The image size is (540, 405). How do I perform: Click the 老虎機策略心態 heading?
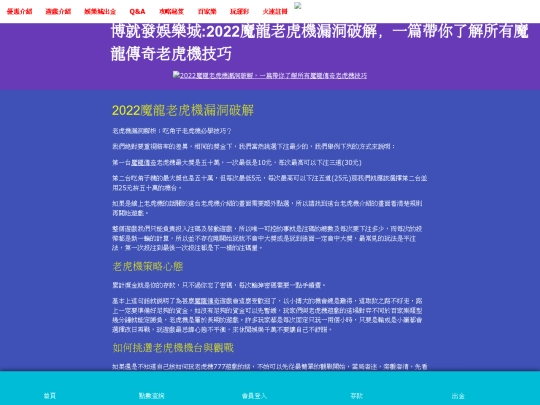[x=148, y=267]
